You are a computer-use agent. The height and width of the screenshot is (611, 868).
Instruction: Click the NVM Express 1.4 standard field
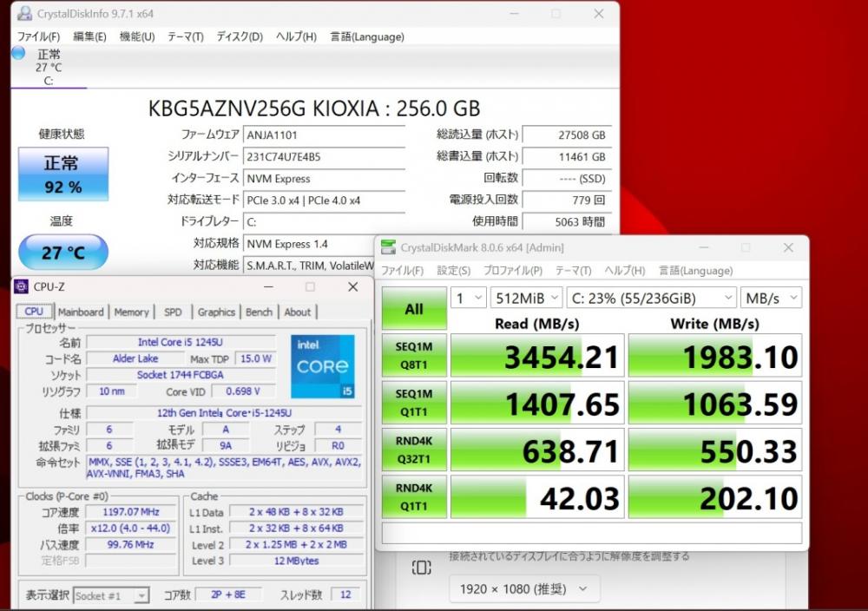pyautogui.click(x=310, y=244)
